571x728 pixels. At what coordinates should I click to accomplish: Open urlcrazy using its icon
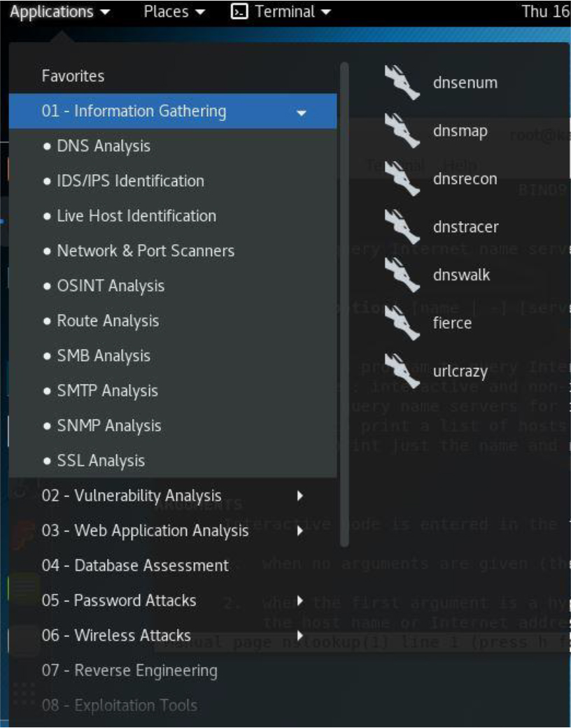[x=402, y=371]
